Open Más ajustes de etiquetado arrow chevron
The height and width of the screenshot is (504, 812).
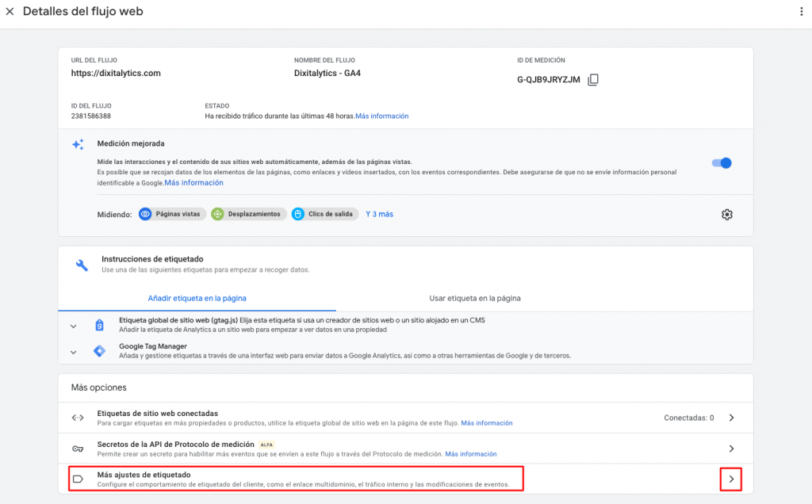(x=731, y=479)
